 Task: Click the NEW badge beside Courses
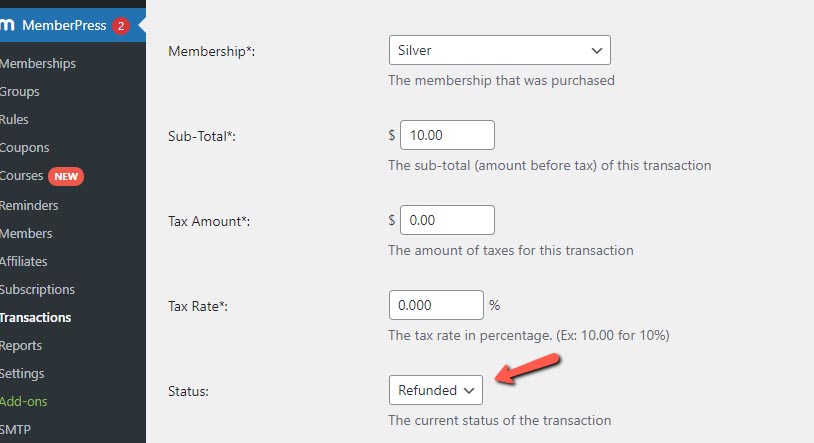(x=66, y=177)
